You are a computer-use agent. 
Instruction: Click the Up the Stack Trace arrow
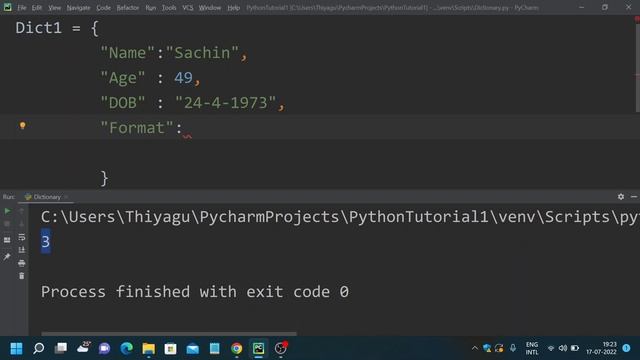(x=22, y=211)
